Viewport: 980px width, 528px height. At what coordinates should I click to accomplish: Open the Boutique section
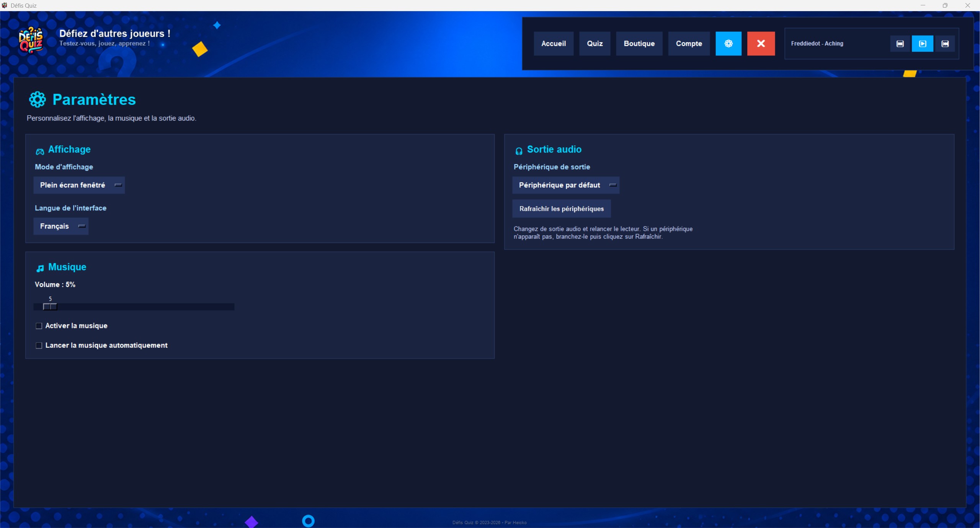pyautogui.click(x=639, y=44)
